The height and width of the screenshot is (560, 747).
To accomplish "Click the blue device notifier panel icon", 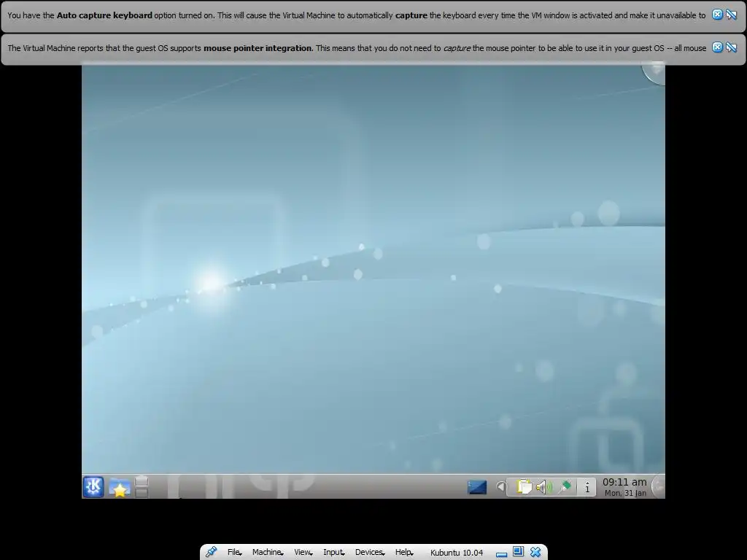I will pos(477,487).
